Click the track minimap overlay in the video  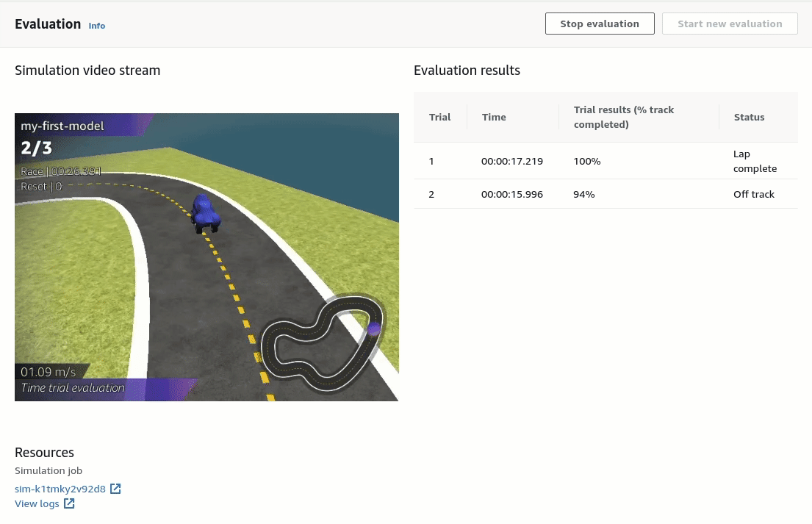click(323, 343)
